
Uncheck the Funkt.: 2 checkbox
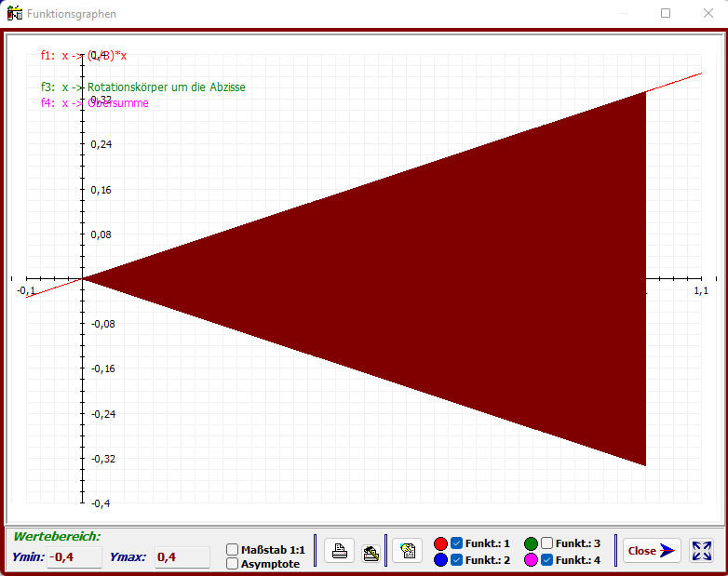point(456,560)
